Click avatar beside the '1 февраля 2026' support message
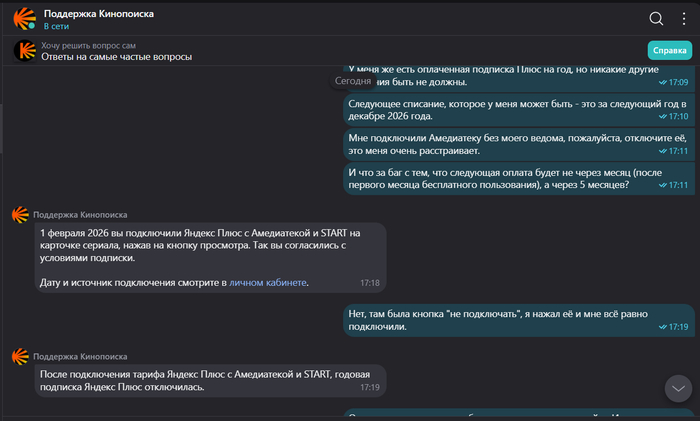 click(x=19, y=214)
